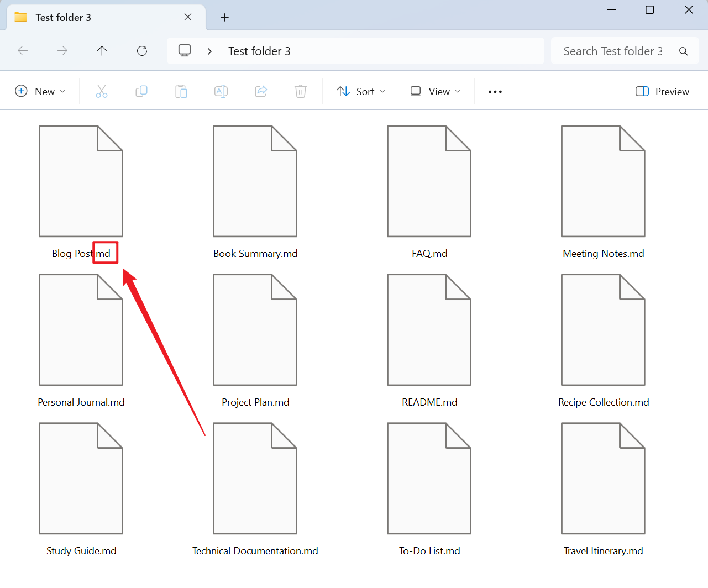Click Test folder 3 in address bar
This screenshot has height=588, width=708.
click(259, 51)
